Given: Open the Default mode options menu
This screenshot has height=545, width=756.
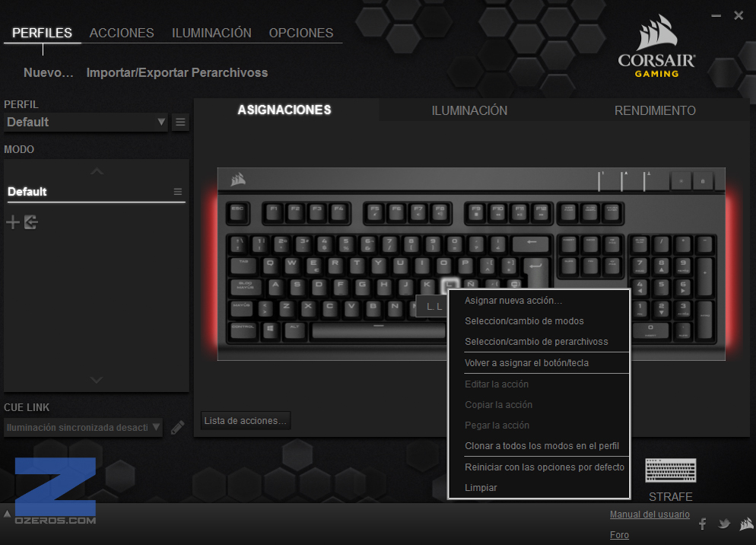Looking at the screenshot, I should (178, 192).
